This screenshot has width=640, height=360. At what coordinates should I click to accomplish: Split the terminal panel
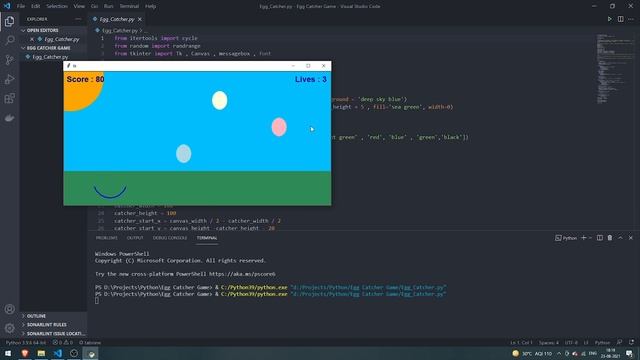(x=600, y=238)
